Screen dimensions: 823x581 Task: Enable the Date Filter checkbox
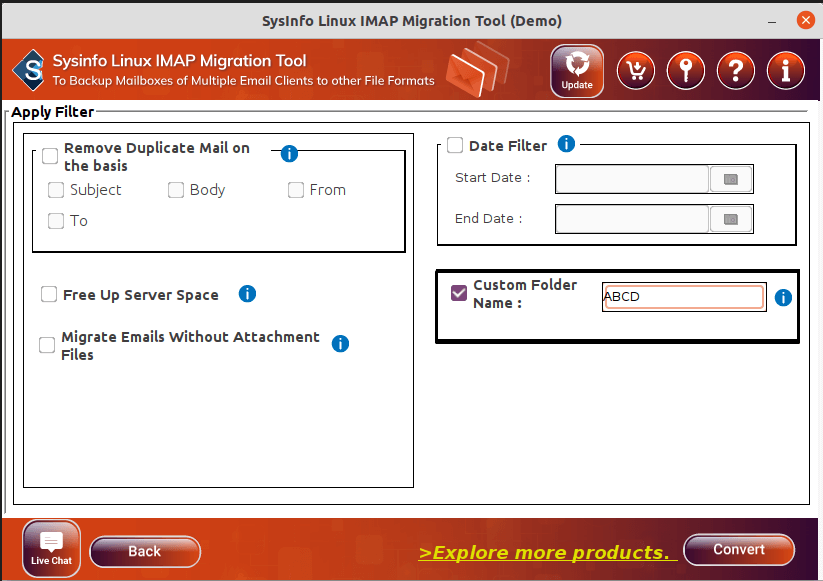tap(455, 145)
